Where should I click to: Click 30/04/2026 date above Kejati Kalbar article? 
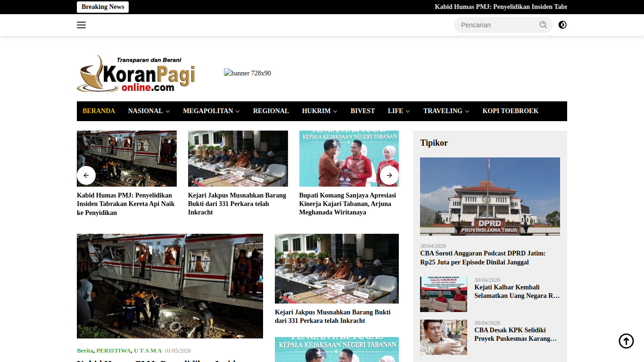point(487,280)
